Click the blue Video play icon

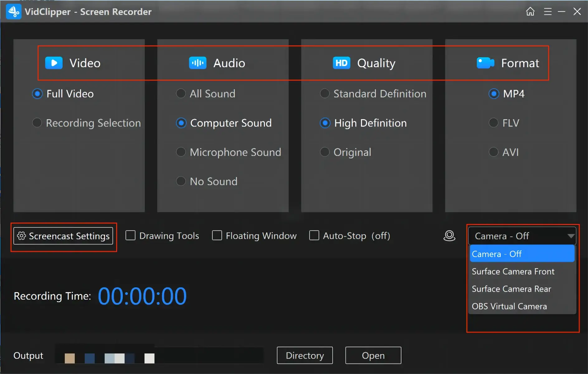tap(54, 63)
